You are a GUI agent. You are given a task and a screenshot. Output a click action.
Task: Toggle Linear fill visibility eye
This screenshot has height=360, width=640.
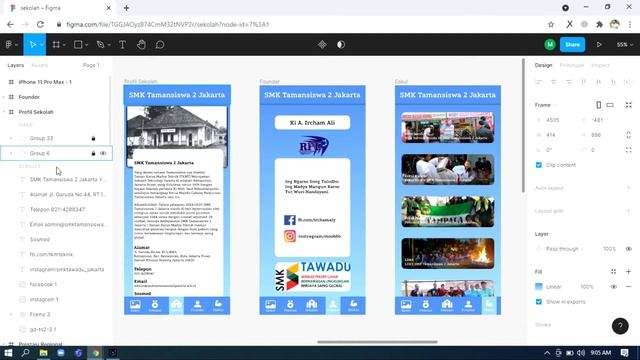613,287
